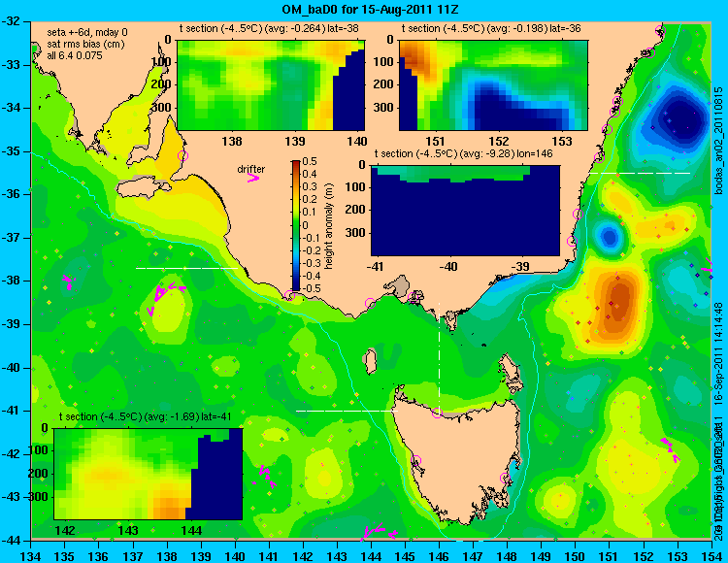Open the lat=-36 temperature section inset
The height and width of the screenshot is (563, 728).
(493, 84)
